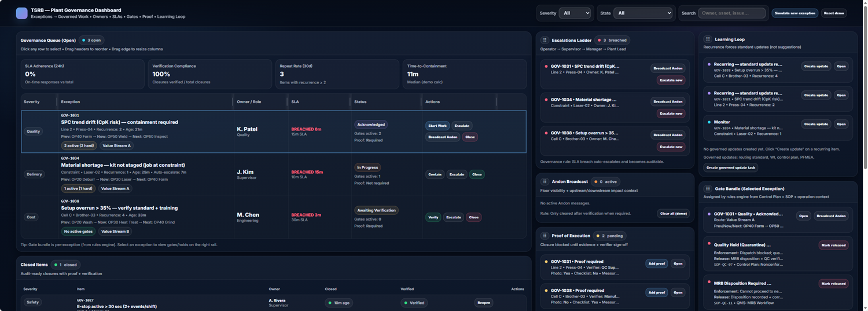Viewport: 868px width, 311px height.
Task: Click the 'Verified' badge on GOV-1027
Action: (x=414, y=302)
